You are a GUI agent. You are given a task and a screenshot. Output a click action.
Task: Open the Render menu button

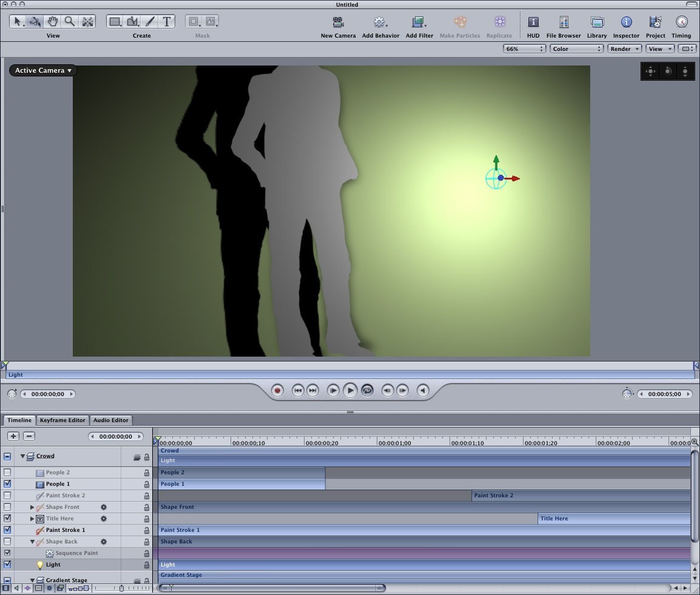tap(624, 49)
